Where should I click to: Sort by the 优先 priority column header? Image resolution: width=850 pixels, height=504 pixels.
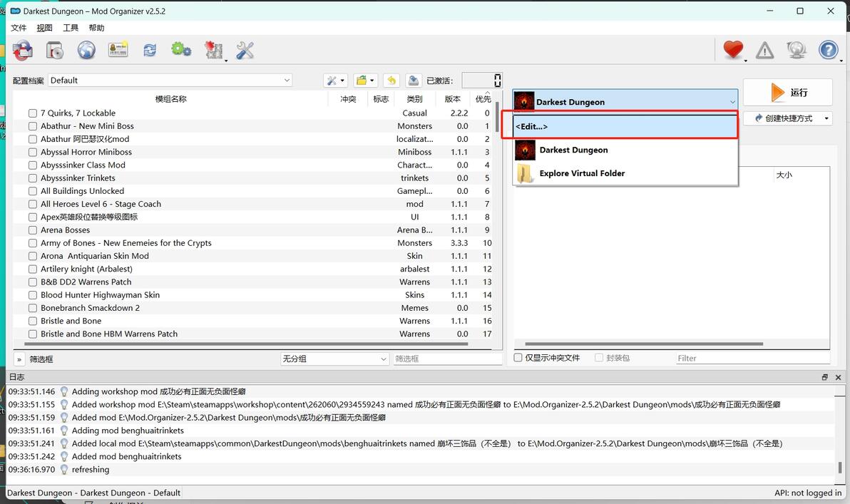(483, 98)
